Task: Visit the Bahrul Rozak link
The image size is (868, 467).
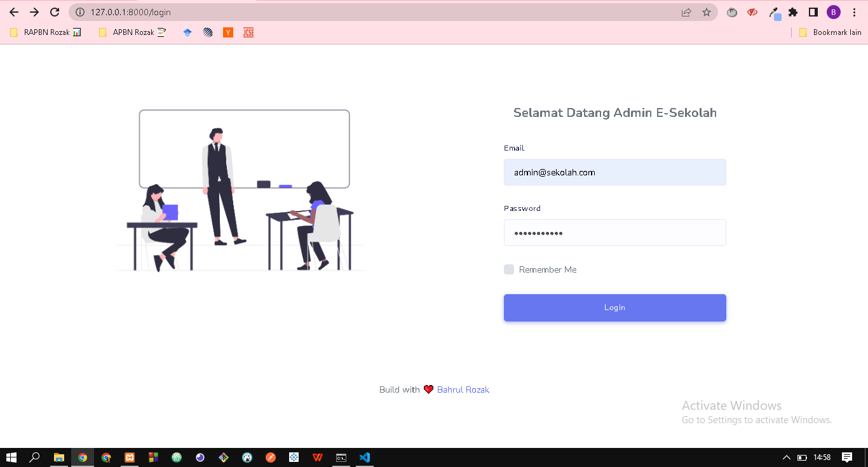Action: pyautogui.click(x=463, y=389)
